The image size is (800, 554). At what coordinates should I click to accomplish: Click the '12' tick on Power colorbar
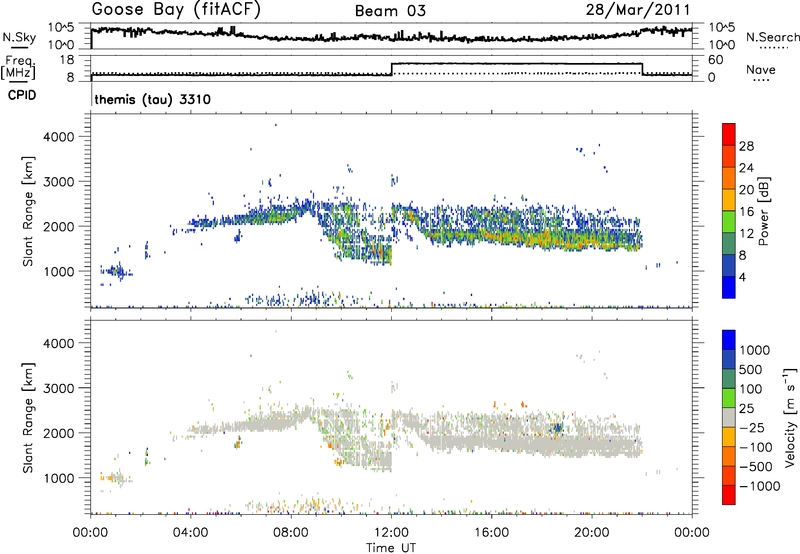tap(746, 234)
